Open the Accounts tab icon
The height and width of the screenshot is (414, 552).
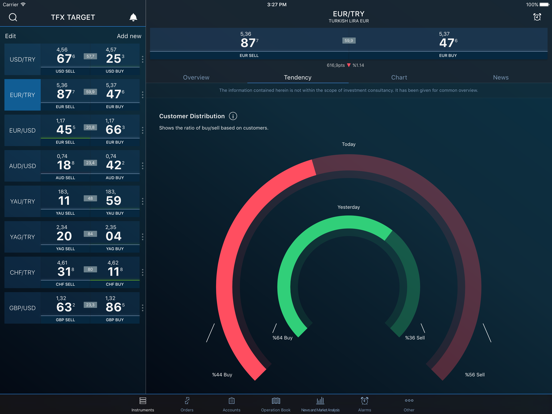pos(231,403)
